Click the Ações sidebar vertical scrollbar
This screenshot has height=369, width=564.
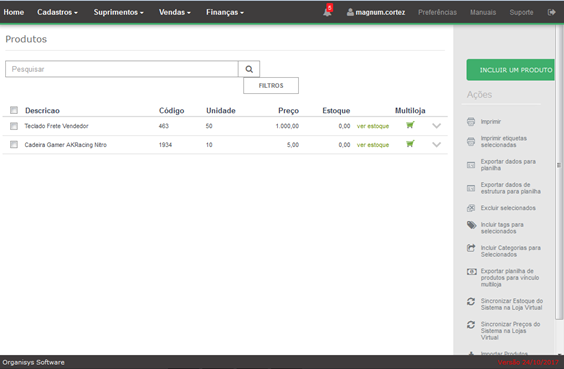(x=559, y=173)
